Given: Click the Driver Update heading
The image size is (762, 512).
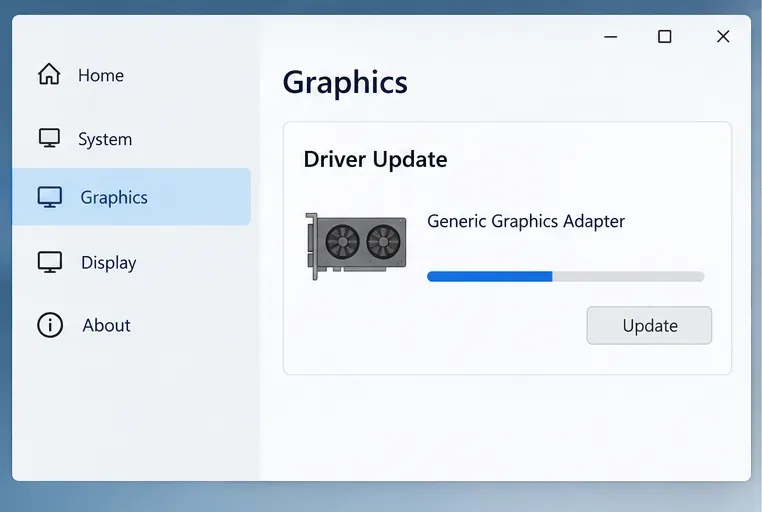Looking at the screenshot, I should tap(375, 159).
